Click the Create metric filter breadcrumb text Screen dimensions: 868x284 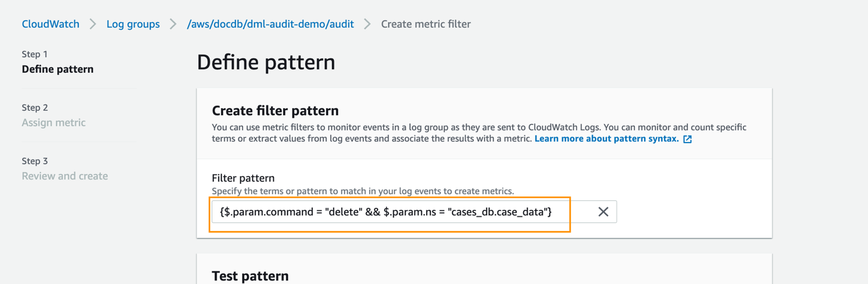(425, 24)
